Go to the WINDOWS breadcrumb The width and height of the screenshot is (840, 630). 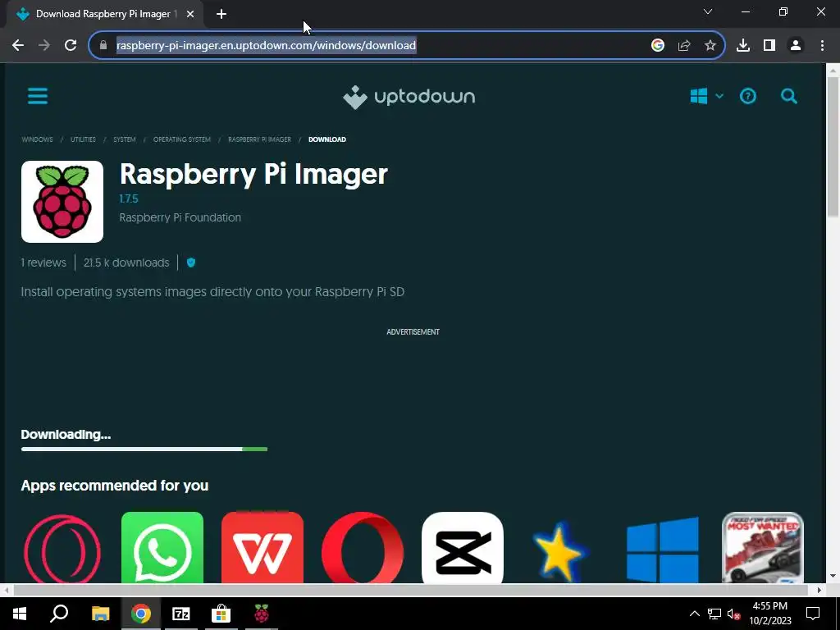click(x=37, y=139)
